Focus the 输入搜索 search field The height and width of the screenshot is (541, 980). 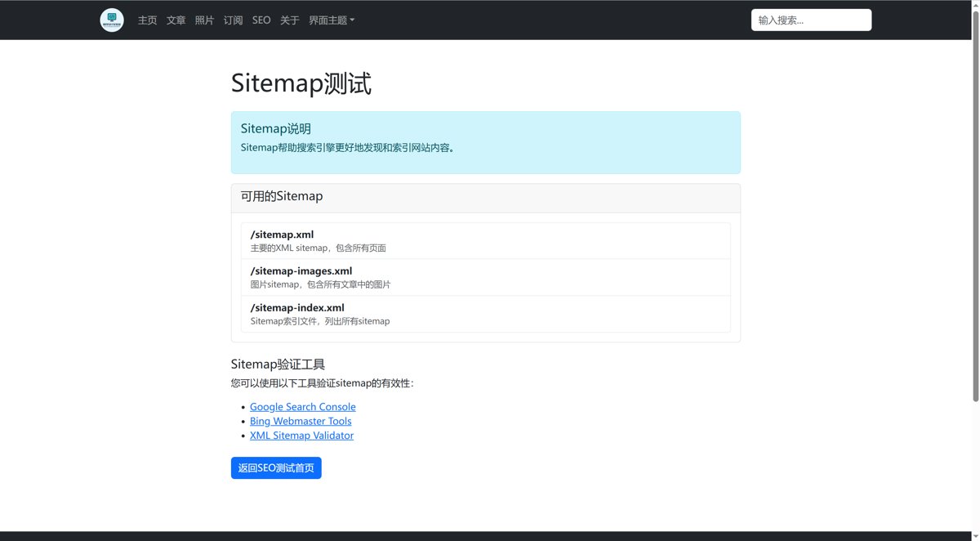click(811, 20)
